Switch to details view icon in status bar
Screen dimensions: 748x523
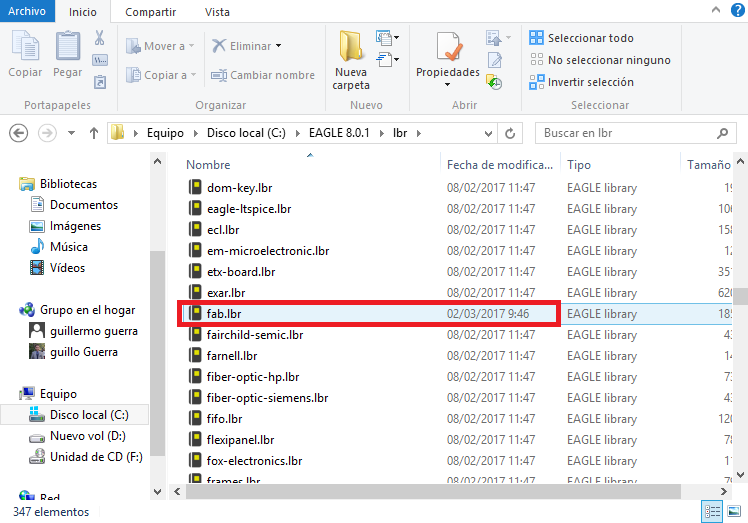click(x=712, y=512)
